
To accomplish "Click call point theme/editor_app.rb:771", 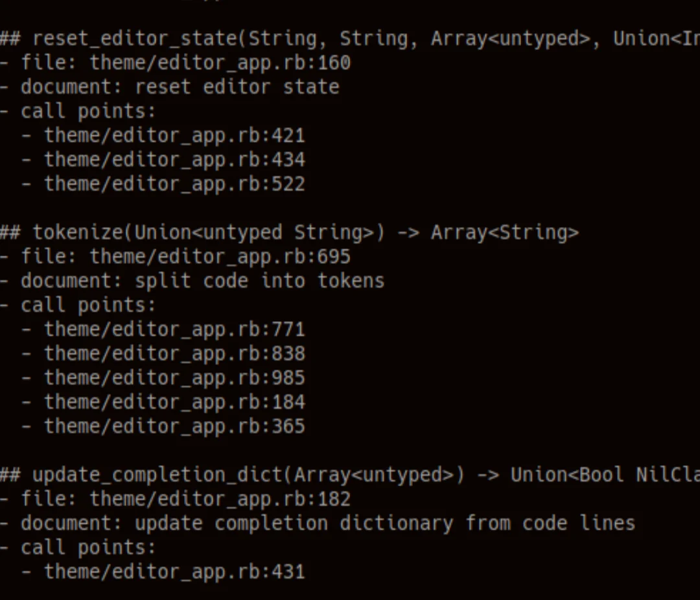I will (x=174, y=330).
